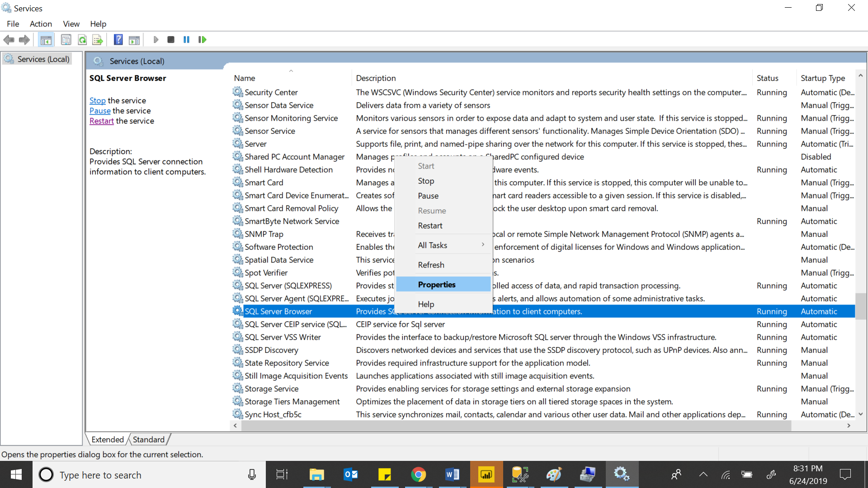868x488 pixels.
Task: Pause the service via the toolbar pause icon
Action: click(x=186, y=39)
